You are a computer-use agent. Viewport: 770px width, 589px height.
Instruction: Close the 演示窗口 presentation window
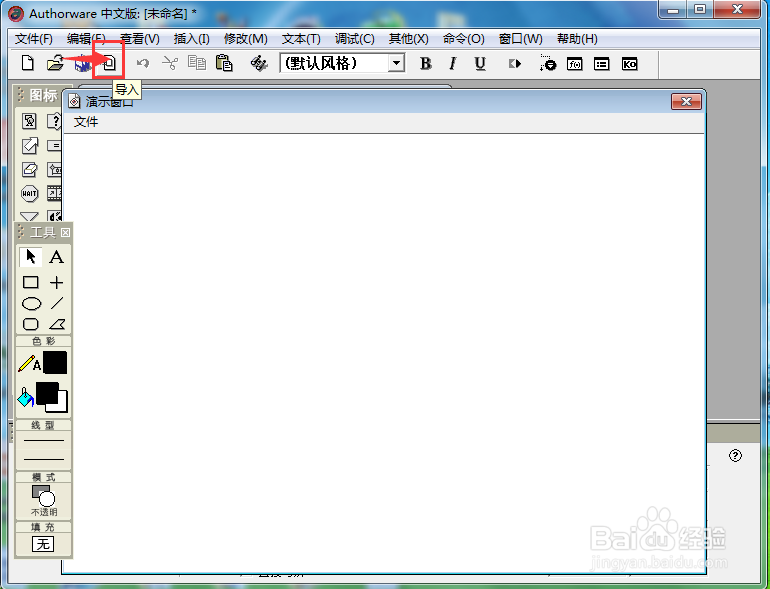point(686,102)
